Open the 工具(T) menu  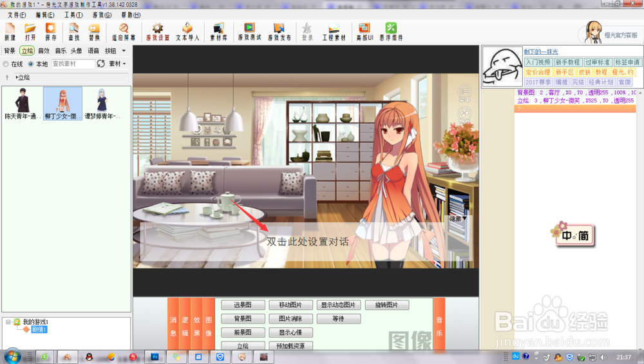(73, 15)
